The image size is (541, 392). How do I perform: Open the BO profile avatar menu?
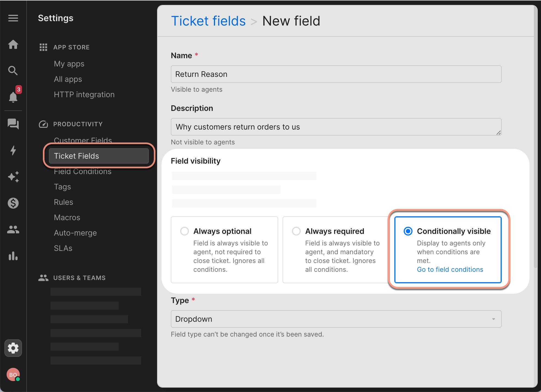point(13,374)
